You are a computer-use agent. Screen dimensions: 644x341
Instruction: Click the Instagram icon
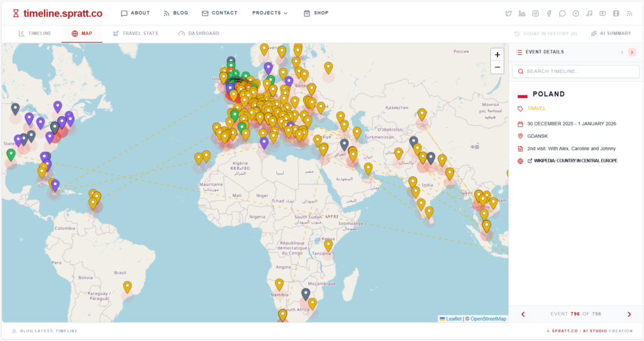(536, 13)
